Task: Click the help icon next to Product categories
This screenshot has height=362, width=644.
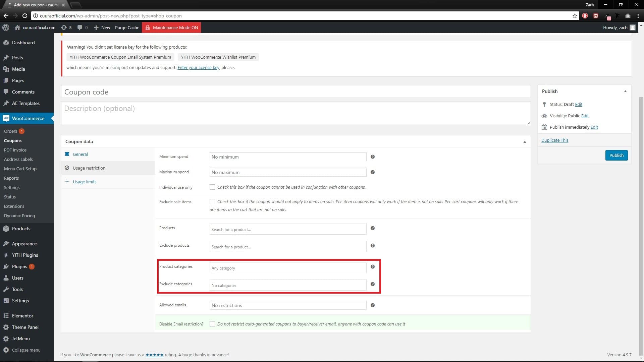Action: [372, 266]
